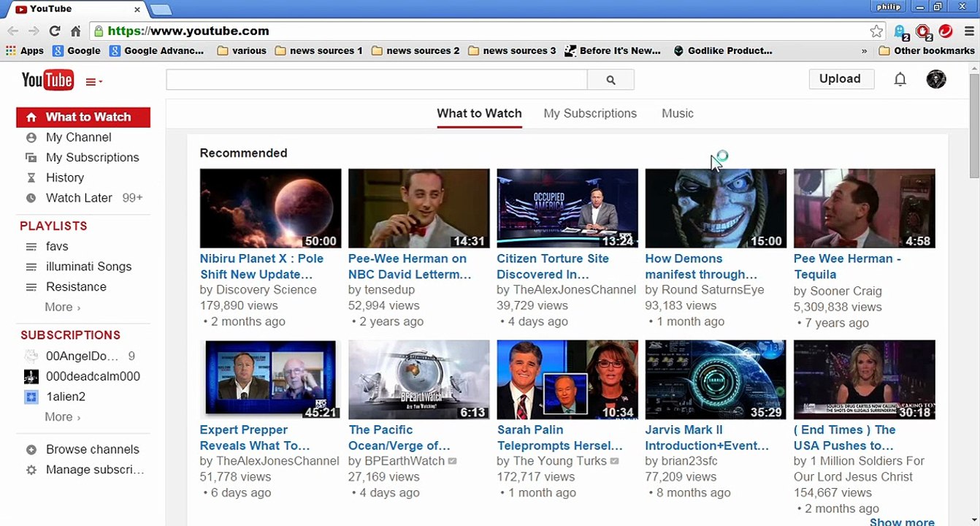Expand the bookmarks overflow chevron
The height and width of the screenshot is (526, 980).
point(865,50)
